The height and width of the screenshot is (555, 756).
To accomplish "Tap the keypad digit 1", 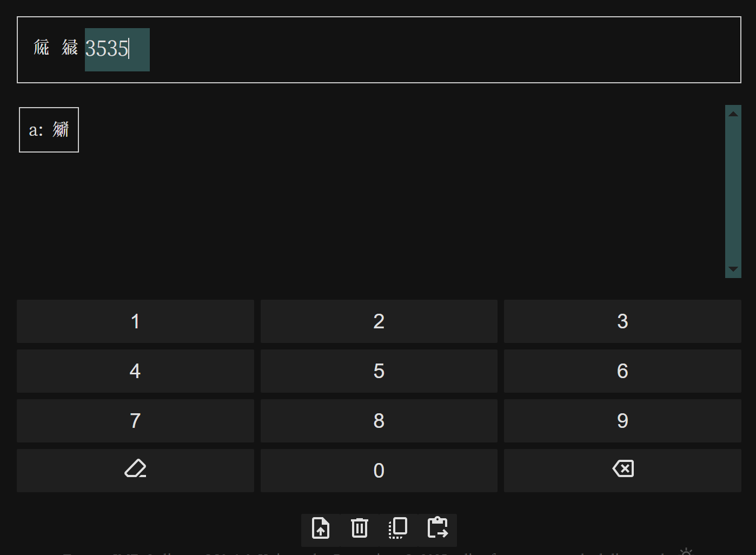I will click(x=135, y=321).
